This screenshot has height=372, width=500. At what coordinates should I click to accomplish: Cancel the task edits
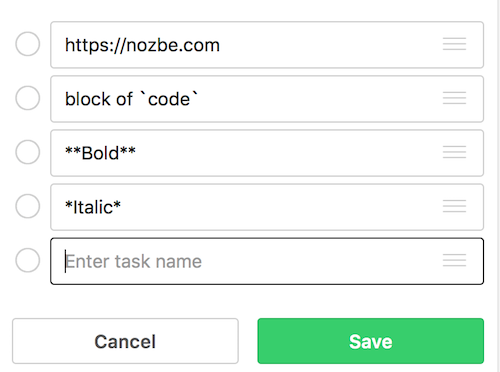coord(125,341)
